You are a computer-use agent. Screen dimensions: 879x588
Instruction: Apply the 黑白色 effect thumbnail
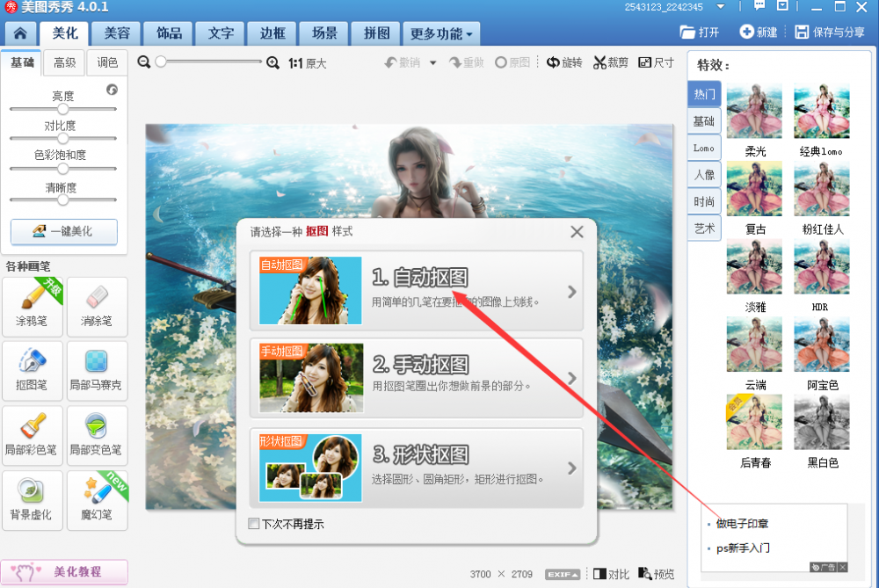822,423
